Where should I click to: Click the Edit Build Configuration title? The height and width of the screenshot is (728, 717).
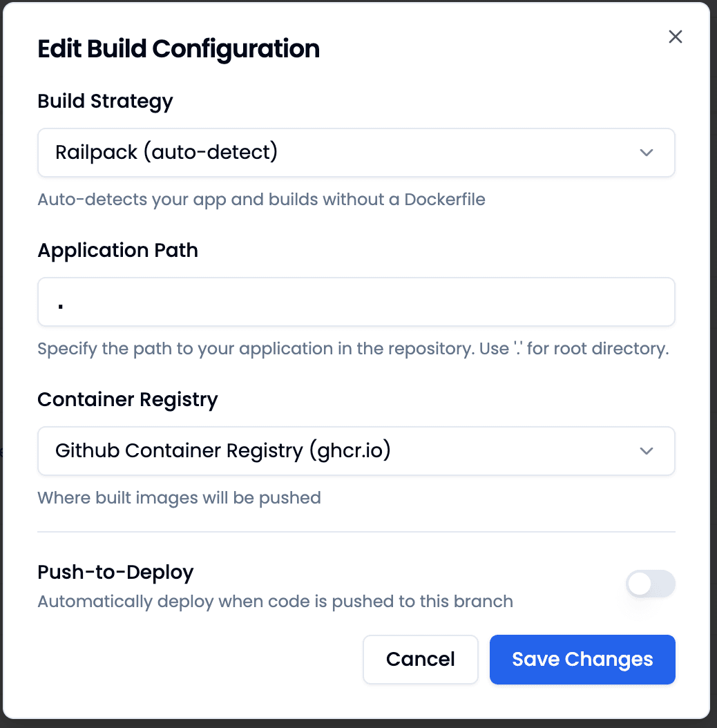[x=178, y=48]
